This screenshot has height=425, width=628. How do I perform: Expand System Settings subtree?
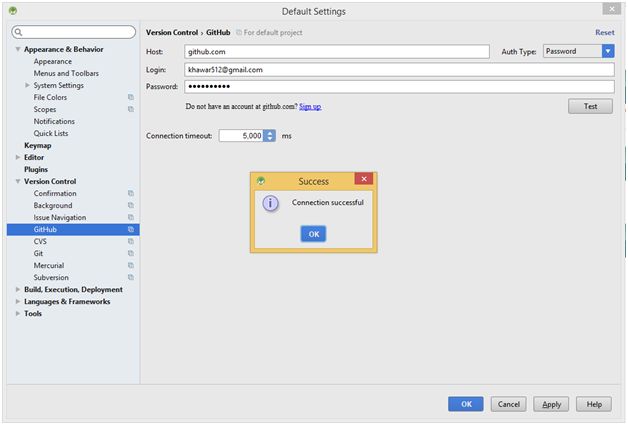pyautogui.click(x=27, y=85)
